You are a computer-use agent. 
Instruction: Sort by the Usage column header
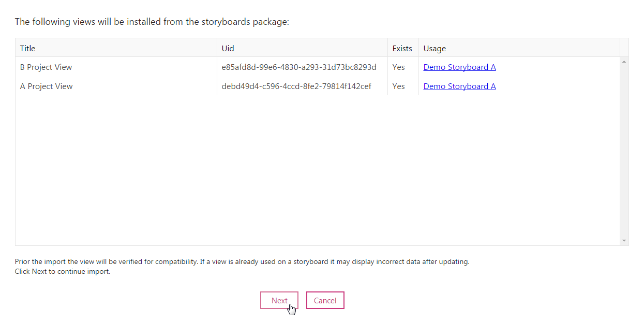click(x=519, y=48)
